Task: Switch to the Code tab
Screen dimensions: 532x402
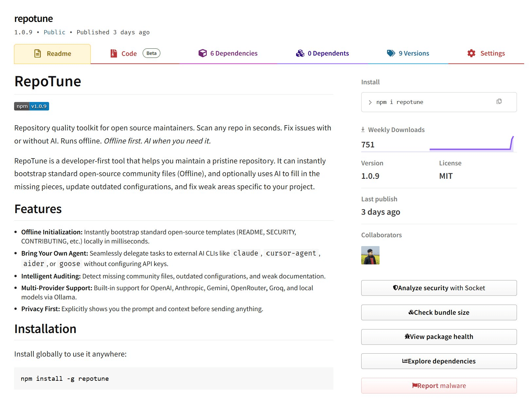Action: (135, 54)
